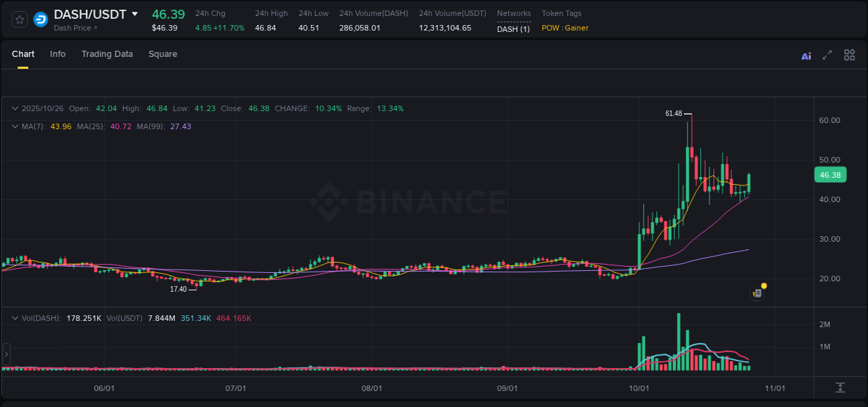
Task: Collapse the OHLC data row chevron
Action: coord(15,108)
